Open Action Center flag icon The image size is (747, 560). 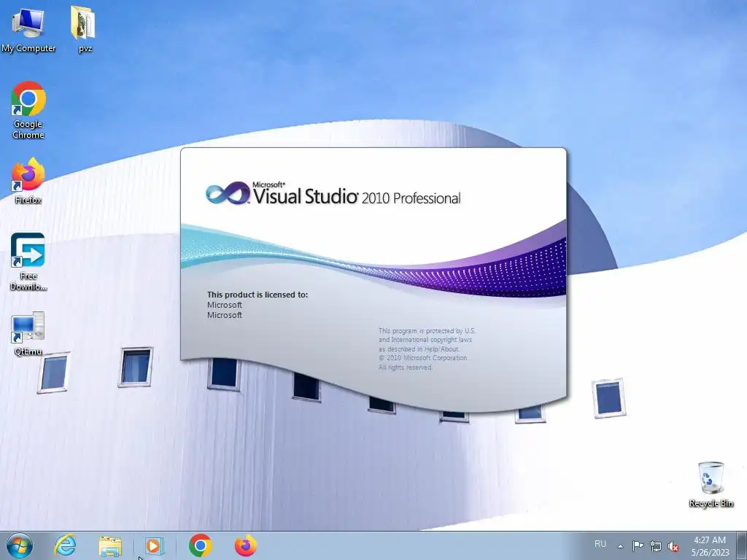(x=638, y=545)
